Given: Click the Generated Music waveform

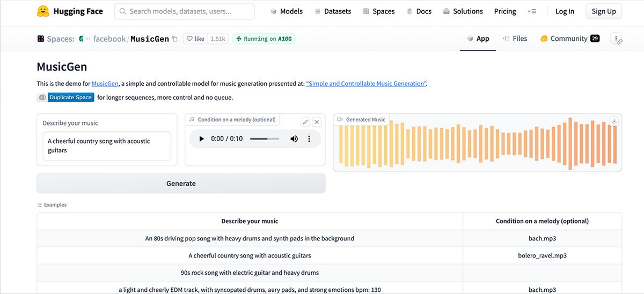Looking at the screenshot, I should [478, 145].
